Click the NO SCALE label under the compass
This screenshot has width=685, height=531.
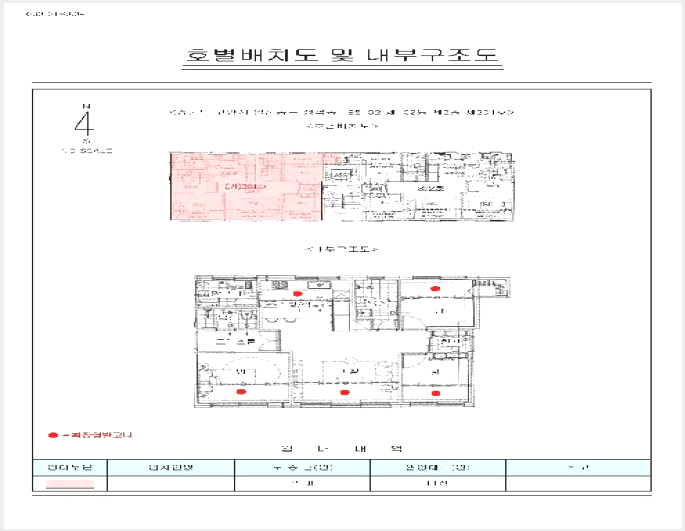pyautogui.click(x=87, y=151)
